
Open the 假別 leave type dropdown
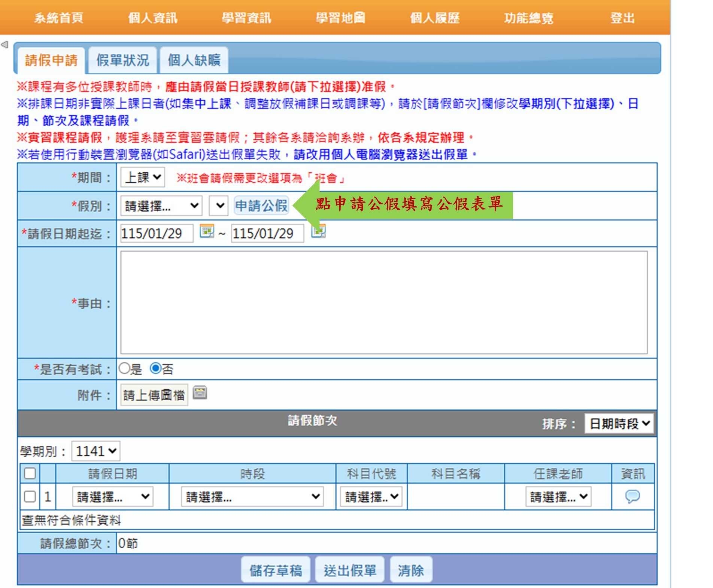coord(161,206)
